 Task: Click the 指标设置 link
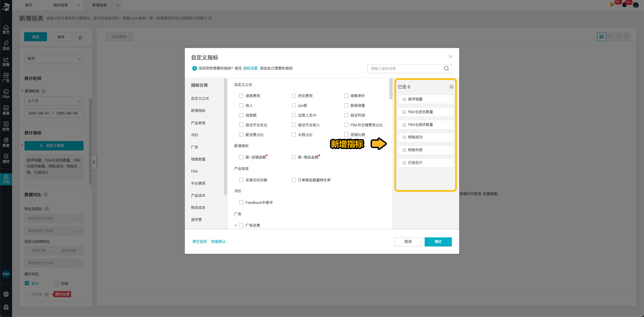250,68
